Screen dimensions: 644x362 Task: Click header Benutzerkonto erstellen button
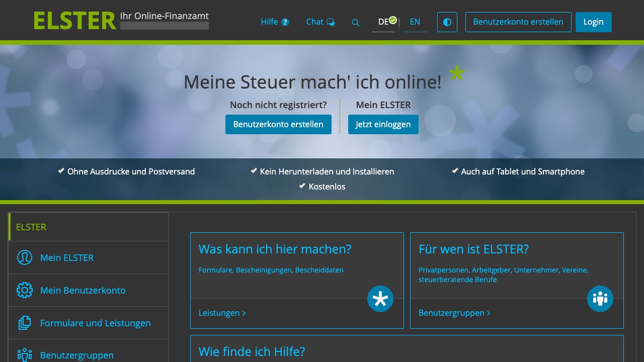[518, 22]
